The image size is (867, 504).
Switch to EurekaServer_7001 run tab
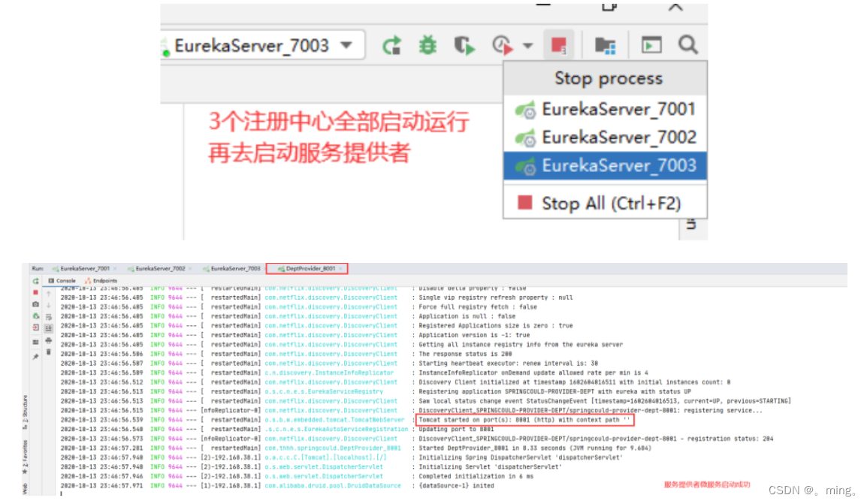(x=84, y=269)
